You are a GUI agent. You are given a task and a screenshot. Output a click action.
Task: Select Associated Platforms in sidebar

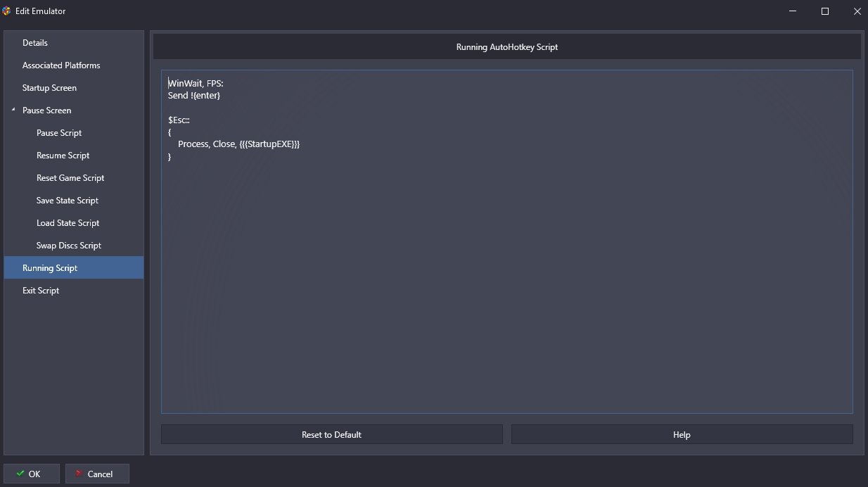73,65
